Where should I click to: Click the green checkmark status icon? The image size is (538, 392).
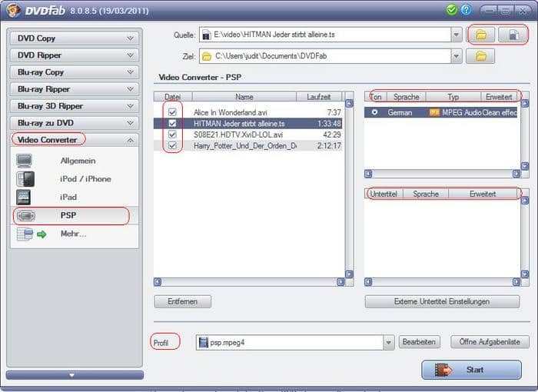[x=452, y=10]
